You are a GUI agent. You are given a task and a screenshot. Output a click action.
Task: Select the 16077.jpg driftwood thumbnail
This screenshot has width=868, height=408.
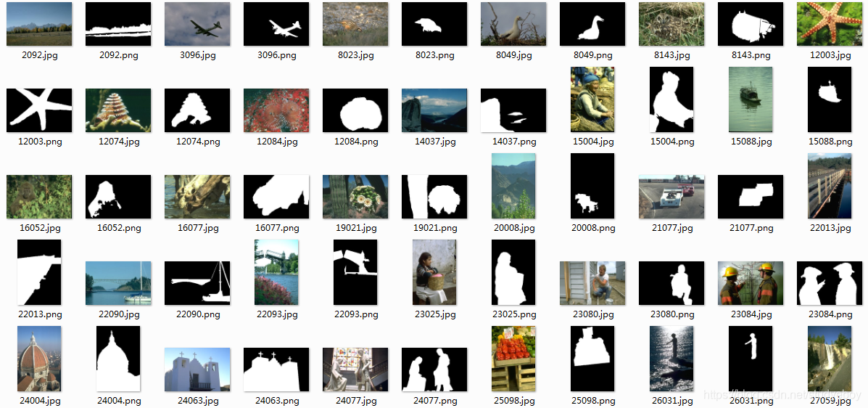[x=197, y=197]
